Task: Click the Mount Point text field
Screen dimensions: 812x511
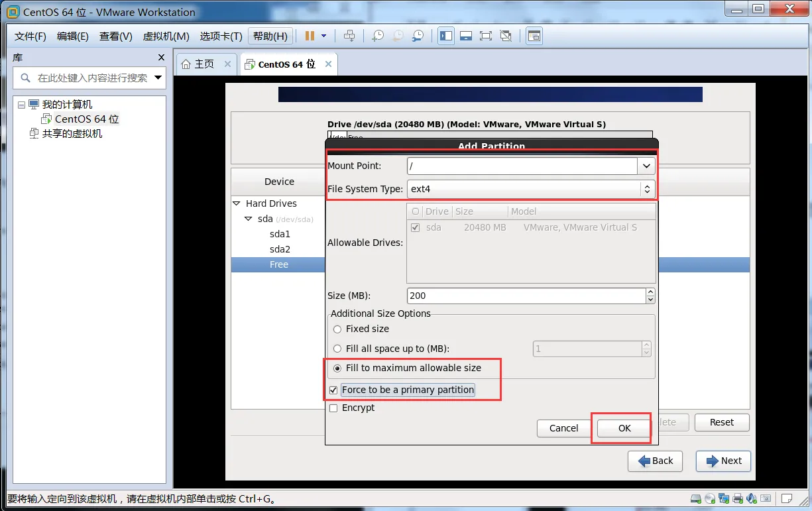Action: click(522, 166)
